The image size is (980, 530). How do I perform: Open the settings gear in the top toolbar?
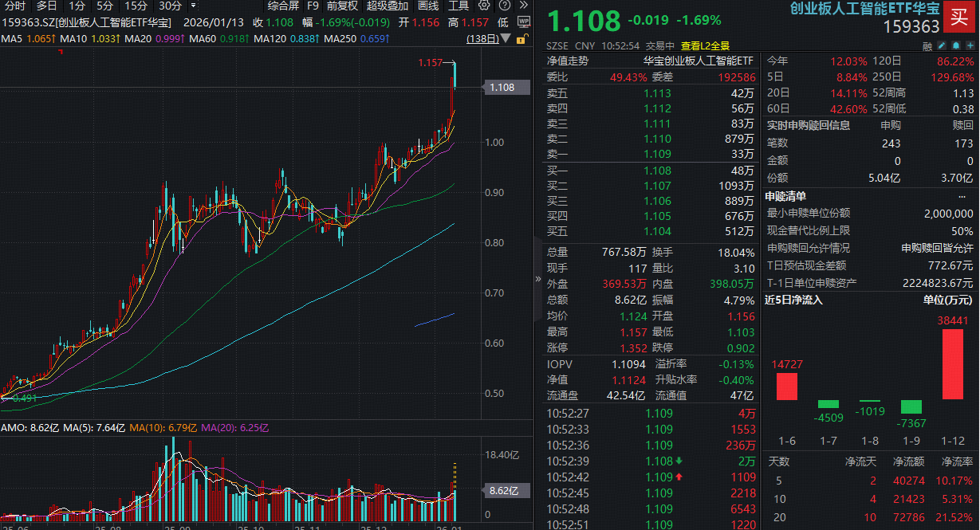pyautogui.click(x=483, y=6)
